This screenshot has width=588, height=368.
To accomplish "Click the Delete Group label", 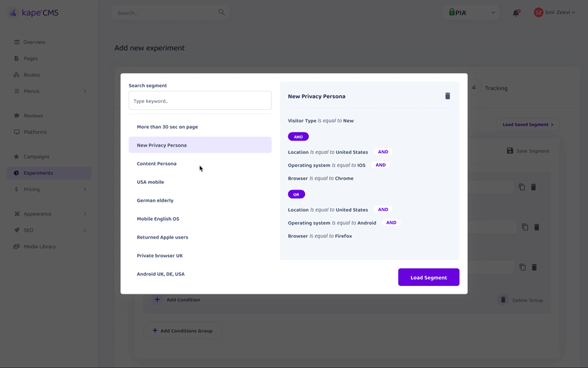I will (x=527, y=300).
